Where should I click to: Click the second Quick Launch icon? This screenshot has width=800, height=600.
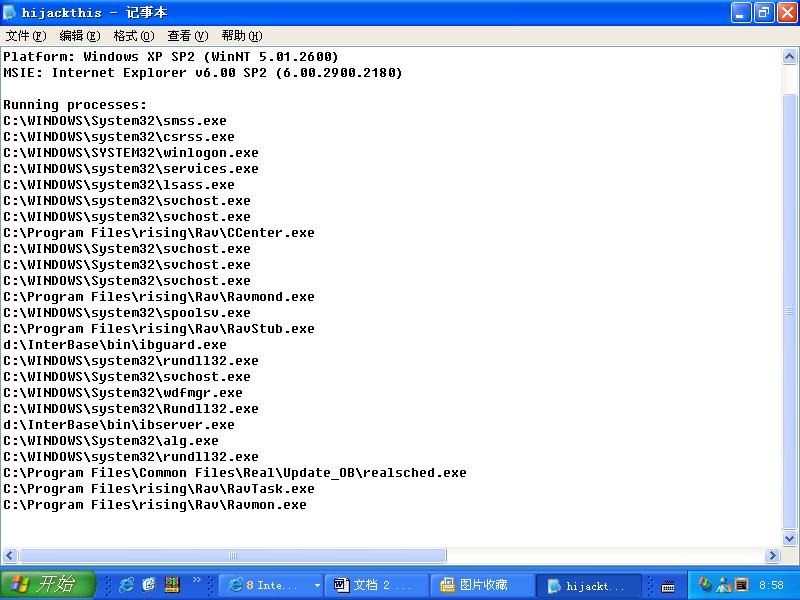[x=149, y=585]
